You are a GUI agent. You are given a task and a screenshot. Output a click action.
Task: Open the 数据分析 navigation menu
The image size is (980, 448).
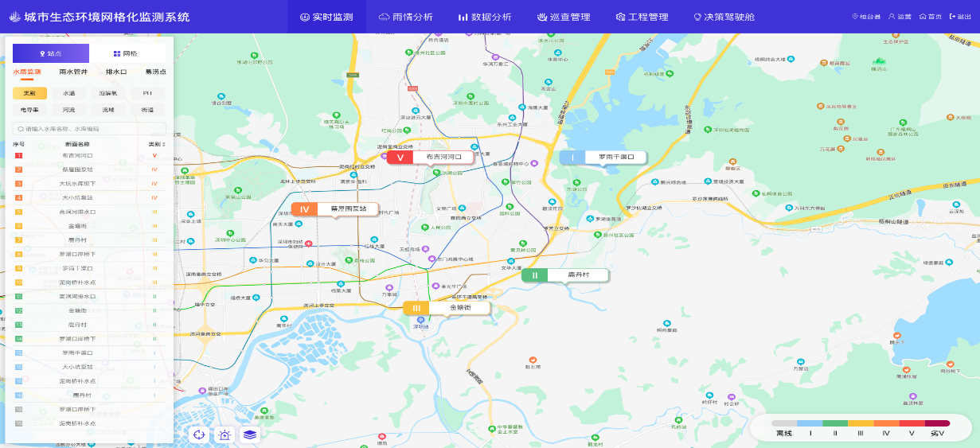[485, 17]
